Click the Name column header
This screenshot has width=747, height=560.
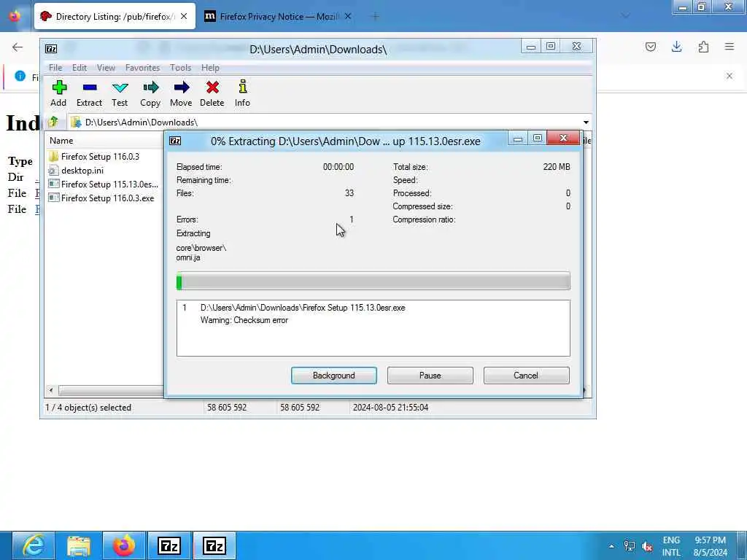pyautogui.click(x=61, y=141)
